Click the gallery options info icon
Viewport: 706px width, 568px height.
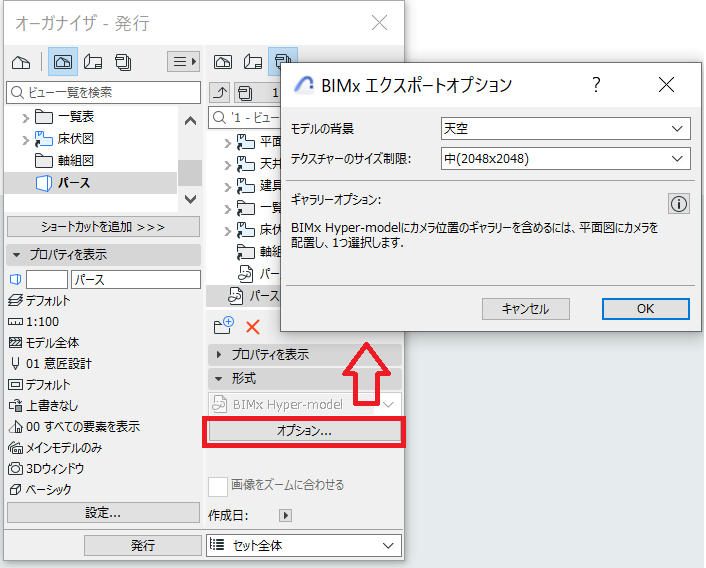click(x=679, y=204)
